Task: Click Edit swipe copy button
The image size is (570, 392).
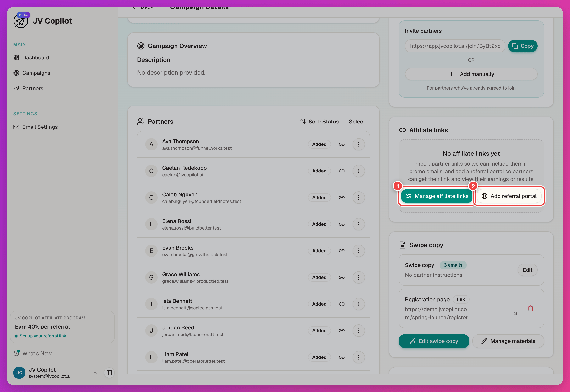Action: pos(434,341)
